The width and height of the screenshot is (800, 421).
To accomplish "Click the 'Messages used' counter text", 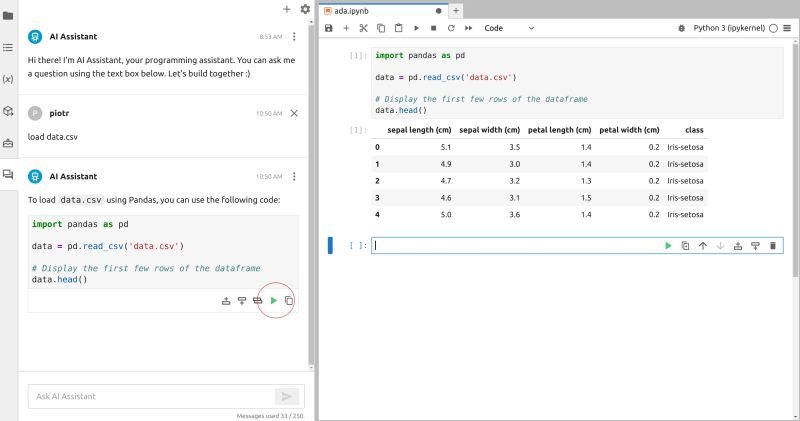I will click(x=270, y=416).
